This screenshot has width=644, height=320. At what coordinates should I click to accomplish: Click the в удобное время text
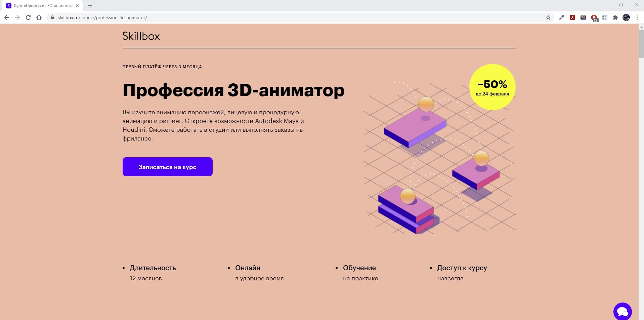tap(259, 278)
